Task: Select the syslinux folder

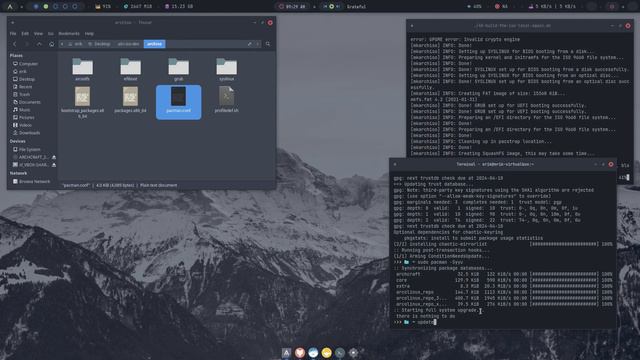Action: pos(227,69)
